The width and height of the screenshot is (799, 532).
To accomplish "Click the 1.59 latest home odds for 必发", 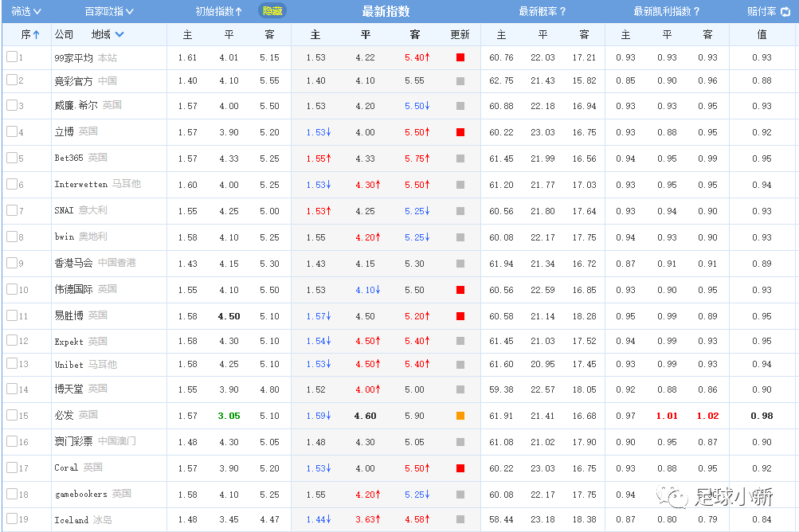I will 319,416.
